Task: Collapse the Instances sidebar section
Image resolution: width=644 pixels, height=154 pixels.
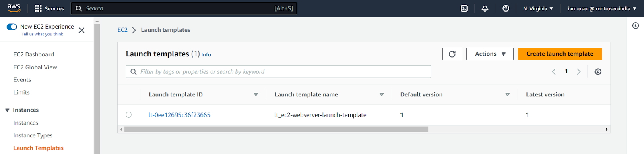Action: pos(7,110)
